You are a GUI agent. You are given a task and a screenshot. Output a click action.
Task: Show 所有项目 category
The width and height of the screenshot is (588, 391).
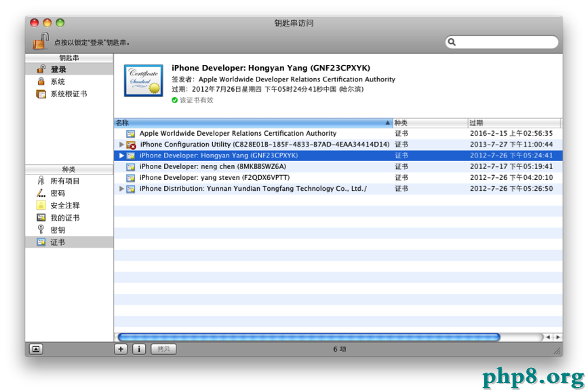(64, 181)
